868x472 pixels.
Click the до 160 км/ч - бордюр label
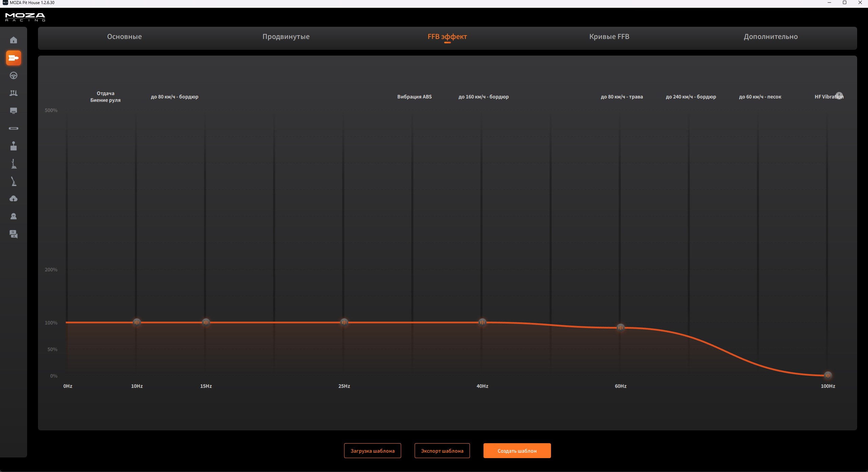[x=484, y=97]
